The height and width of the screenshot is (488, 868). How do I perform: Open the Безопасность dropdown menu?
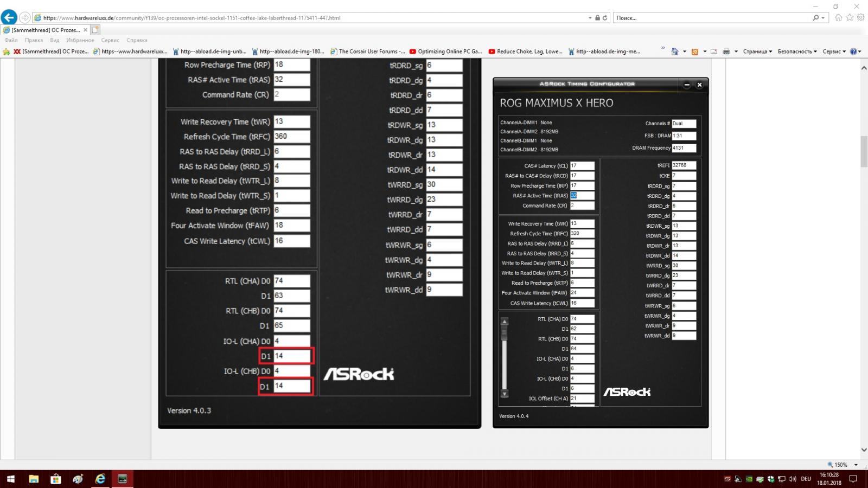[797, 52]
